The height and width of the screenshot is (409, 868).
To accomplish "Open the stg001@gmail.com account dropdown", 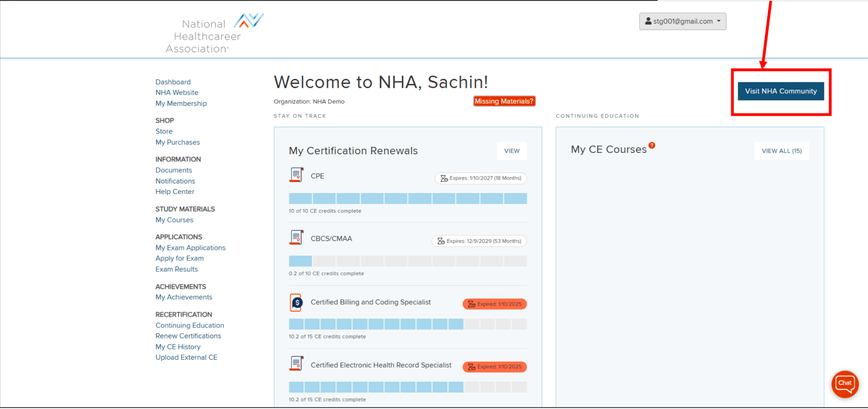I will [x=682, y=21].
